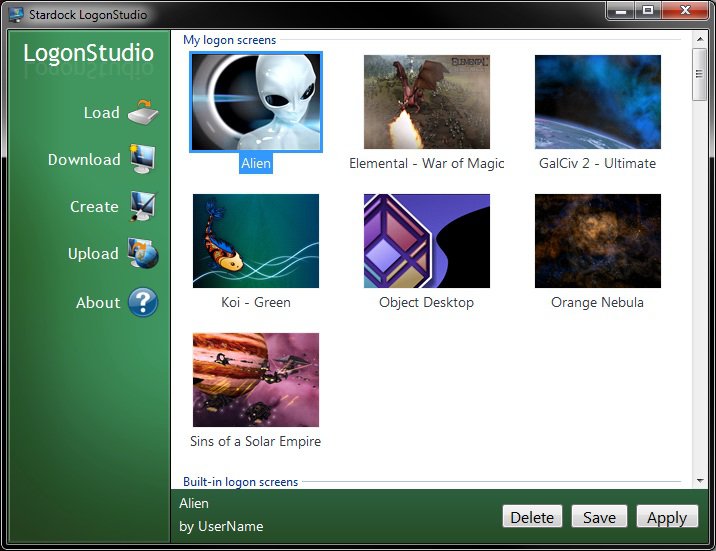Click the 'Built-in logon screens' section header

[241, 482]
